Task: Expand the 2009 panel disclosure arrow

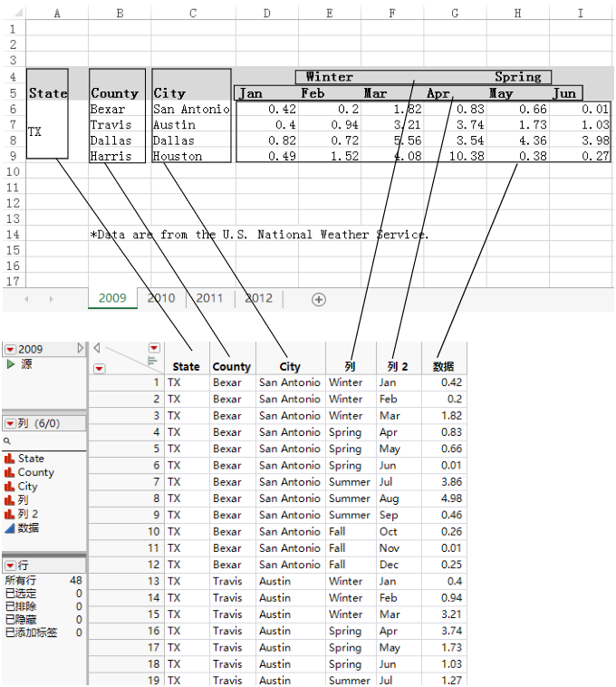Action: point(80,348)
